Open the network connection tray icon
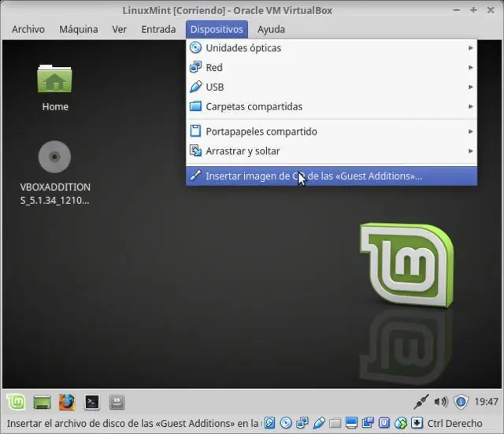 coord(421,402)
